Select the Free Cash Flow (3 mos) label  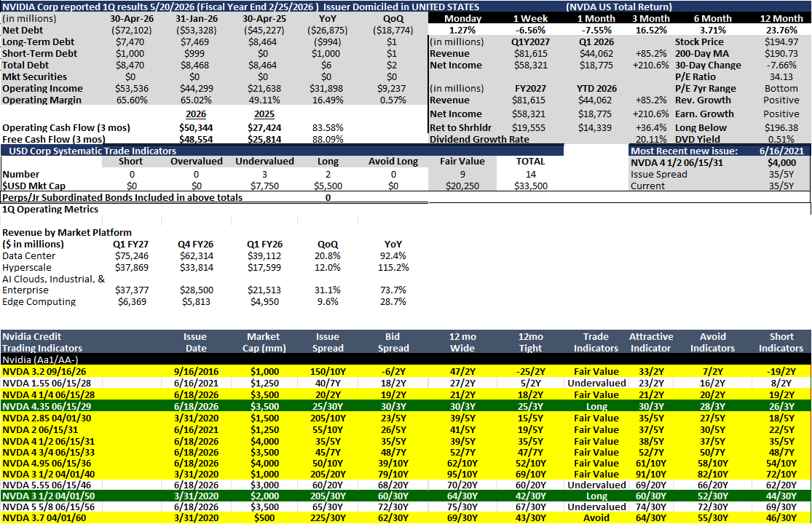[x=54, y=139]
